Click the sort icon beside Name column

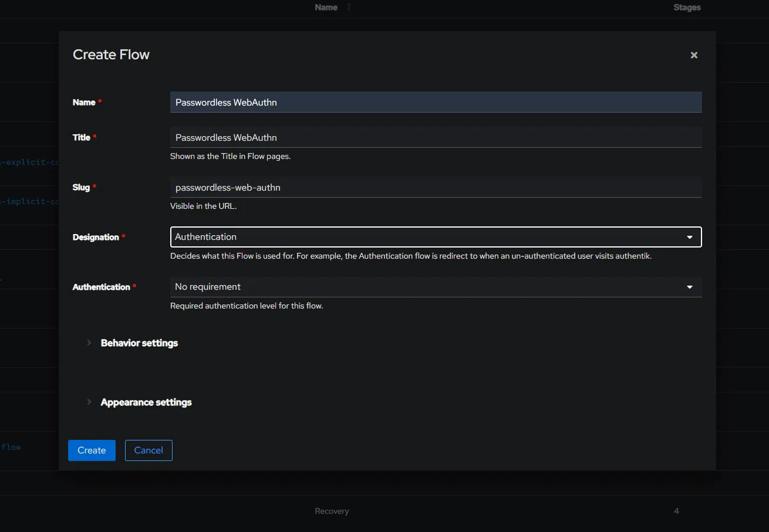(349, 8)
